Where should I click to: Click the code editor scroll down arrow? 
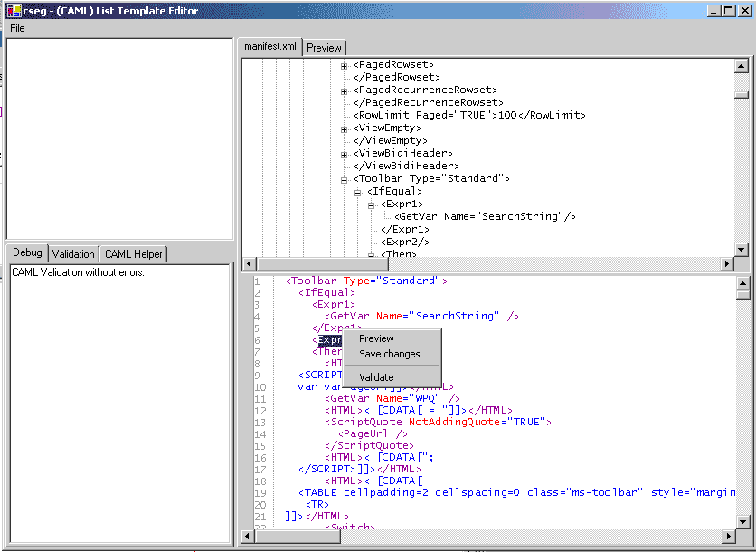[x=743, y=521]
